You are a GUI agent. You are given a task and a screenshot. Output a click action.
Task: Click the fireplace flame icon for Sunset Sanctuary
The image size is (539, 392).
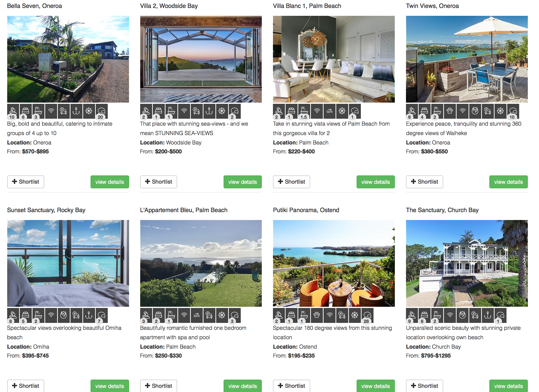(63, 315)
